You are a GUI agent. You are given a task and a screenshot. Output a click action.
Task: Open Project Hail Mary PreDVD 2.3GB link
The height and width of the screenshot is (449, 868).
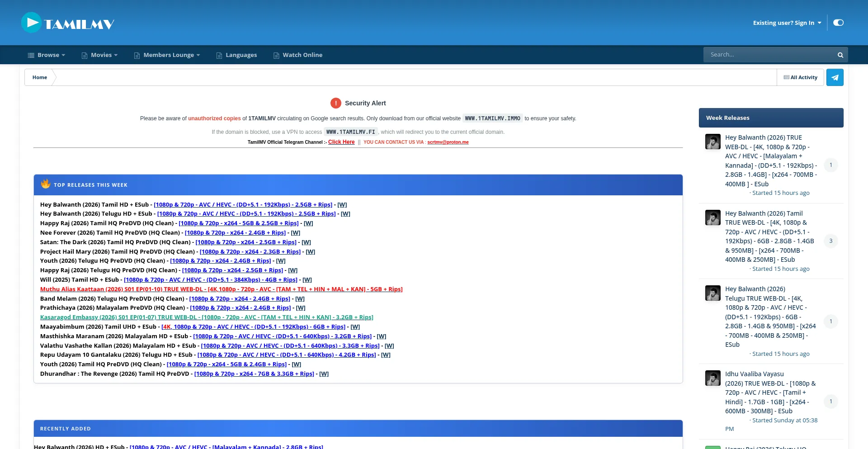point(250,252)
